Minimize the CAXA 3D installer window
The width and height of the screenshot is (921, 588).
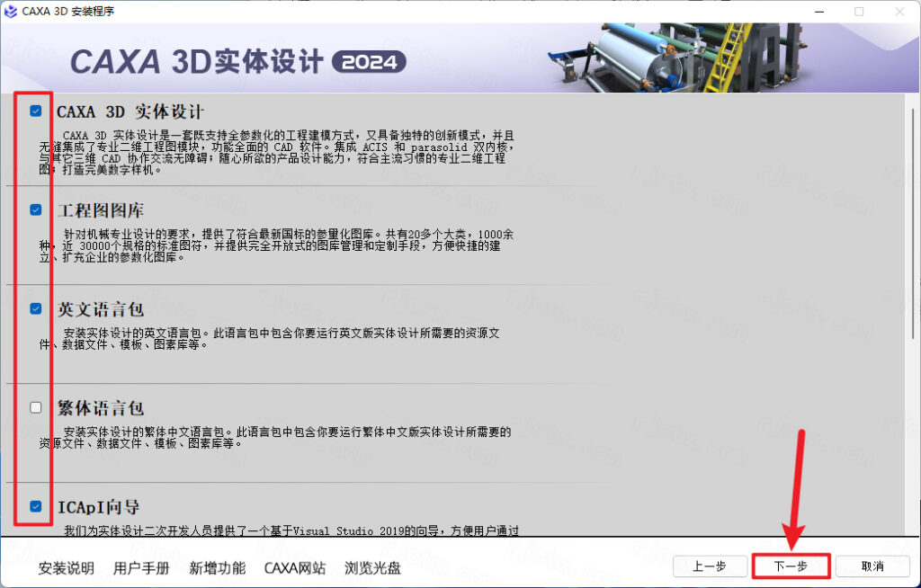click(818, 12)
